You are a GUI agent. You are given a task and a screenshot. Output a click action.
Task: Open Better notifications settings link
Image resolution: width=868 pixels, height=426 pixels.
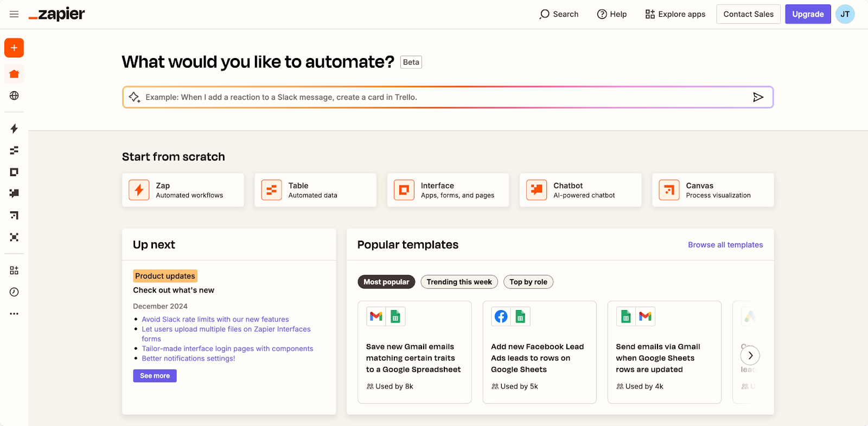click(x=188, y=358)
